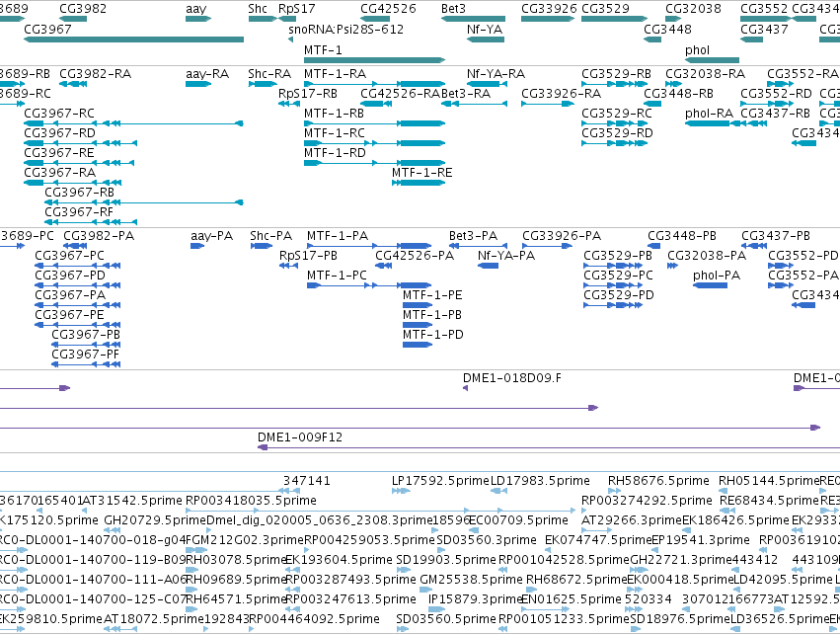Click the Nf-YA gene label
This screenshot has height=634, width=840.
pyautogui.click(x=485, y=29)
